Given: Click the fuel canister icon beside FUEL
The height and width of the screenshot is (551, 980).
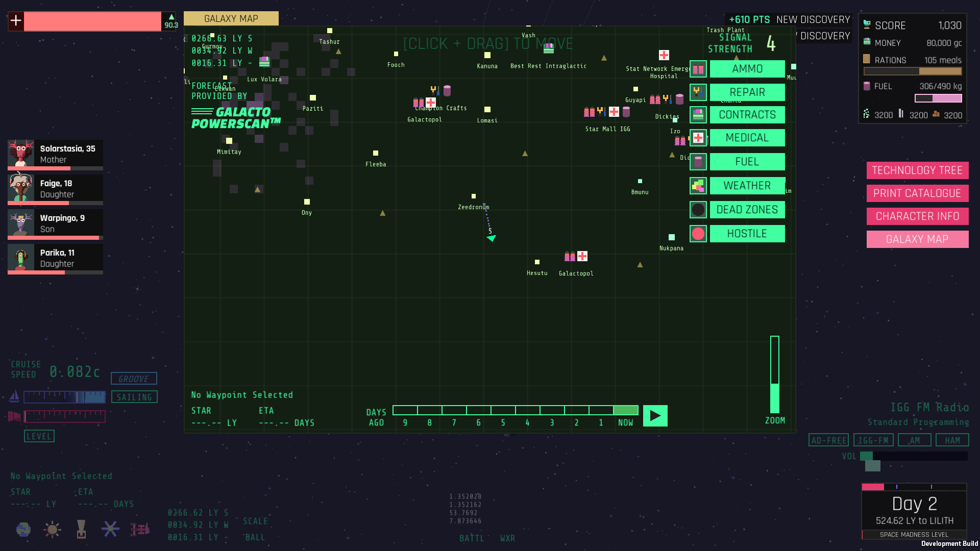Looking at the screenshot, I should coord(698,162).
